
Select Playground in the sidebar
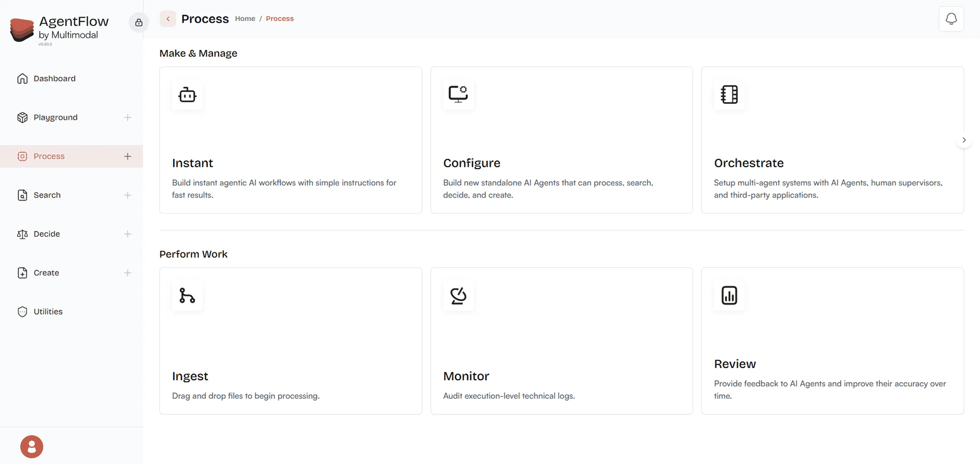tap(55, 118)
